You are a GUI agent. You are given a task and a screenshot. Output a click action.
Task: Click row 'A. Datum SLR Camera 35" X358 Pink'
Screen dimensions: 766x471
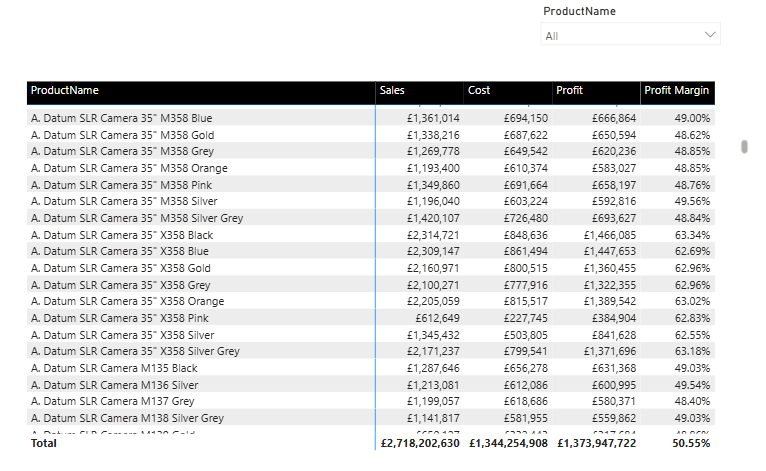119,318
